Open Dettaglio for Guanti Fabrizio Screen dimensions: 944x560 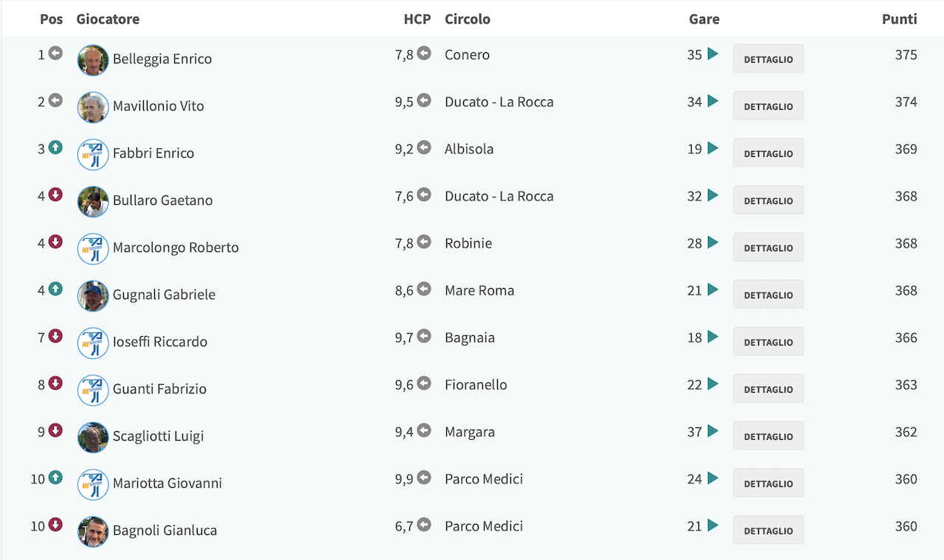click(x=768, y=389)
